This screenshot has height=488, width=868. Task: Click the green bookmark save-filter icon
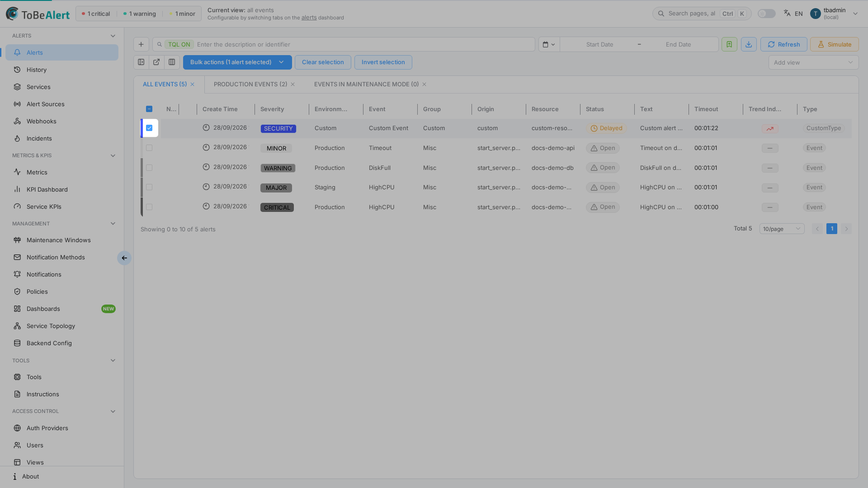(x=729, y=44)
